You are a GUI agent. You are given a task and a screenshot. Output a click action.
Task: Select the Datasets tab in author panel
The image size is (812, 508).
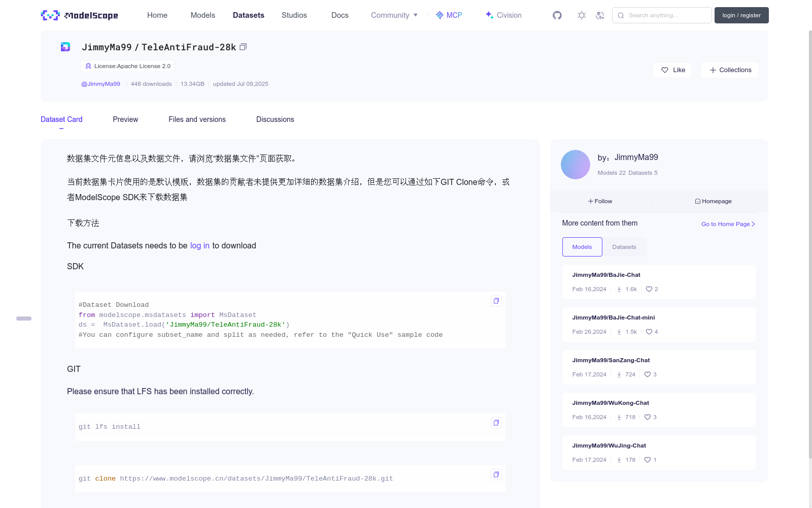[624, 247]
